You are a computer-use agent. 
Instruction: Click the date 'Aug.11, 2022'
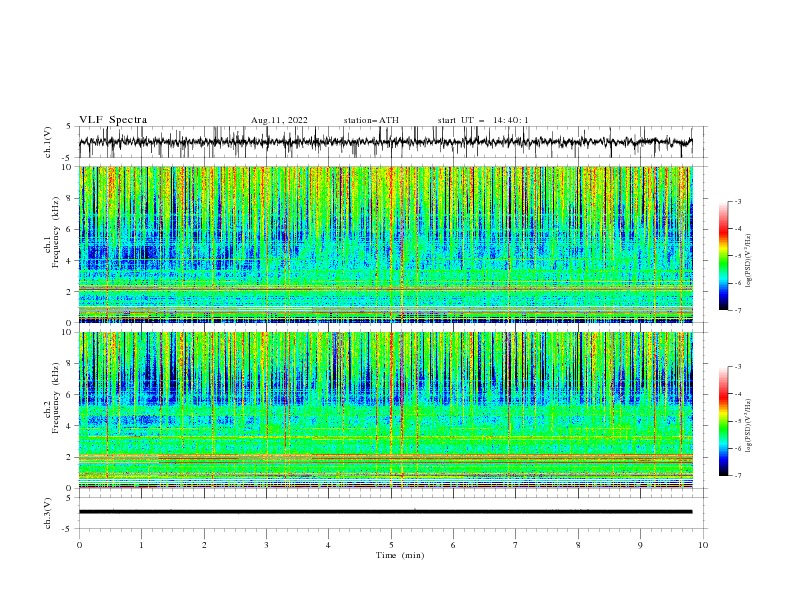(x=279, y=120)
